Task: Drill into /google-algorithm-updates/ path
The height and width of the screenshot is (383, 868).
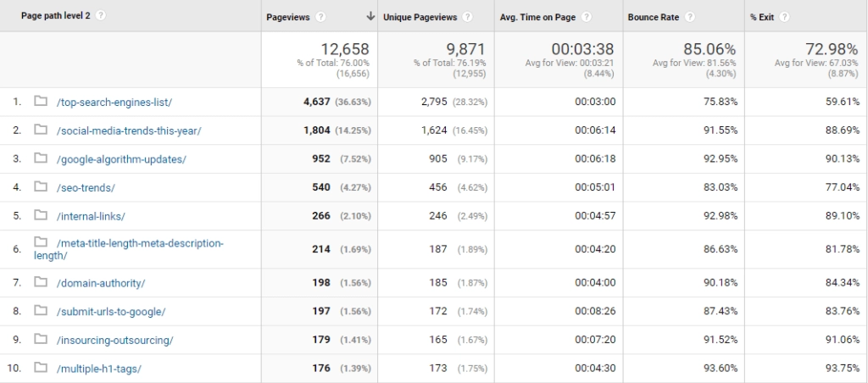Action: pos(121,159)
